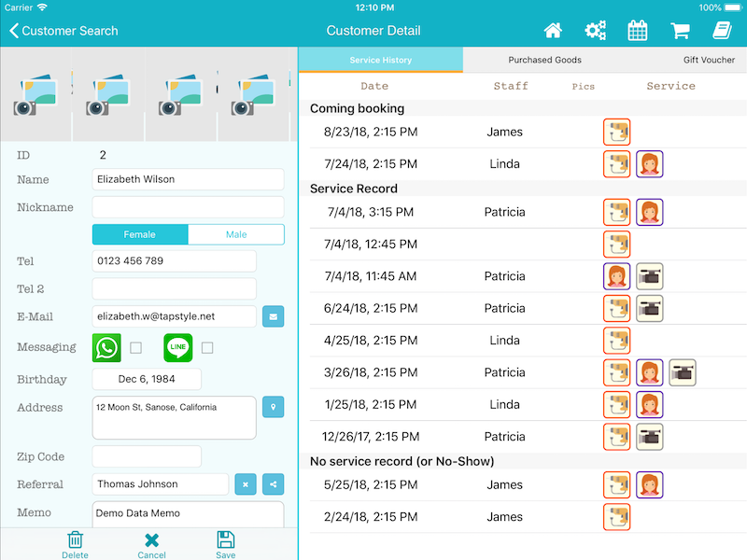Viewport: 747px width, 560px height.
Task: Delete the customer record
Action: click(x=75, y=545)
